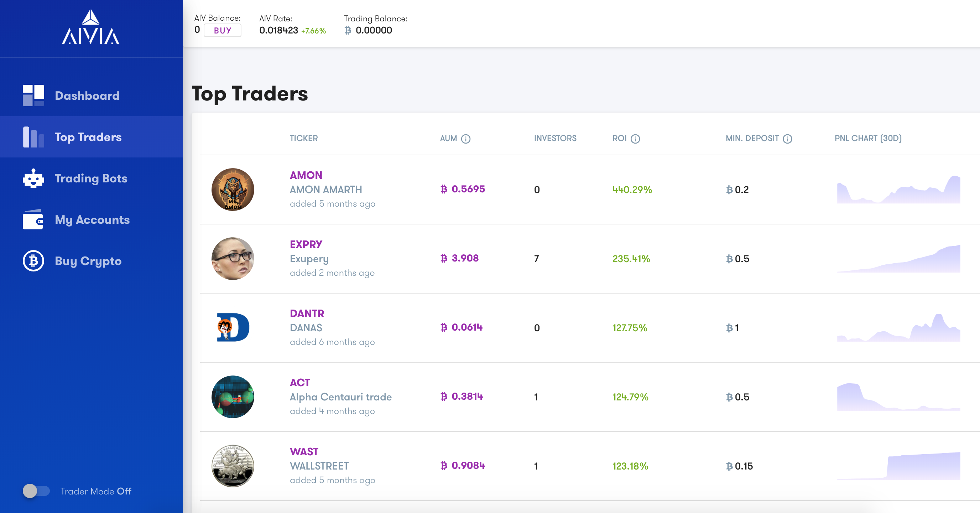Click the MIN. DEPOSIT column header
This screenshot has width=980, height=513.
click(x=752, y=139)
